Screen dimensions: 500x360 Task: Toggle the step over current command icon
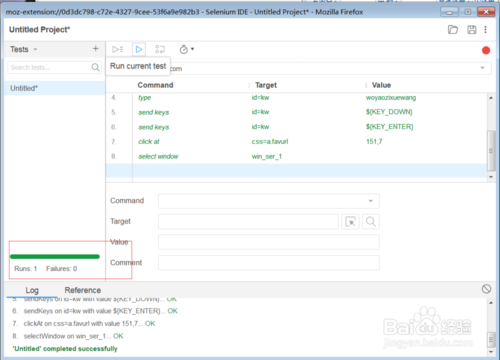pos(160,49)
